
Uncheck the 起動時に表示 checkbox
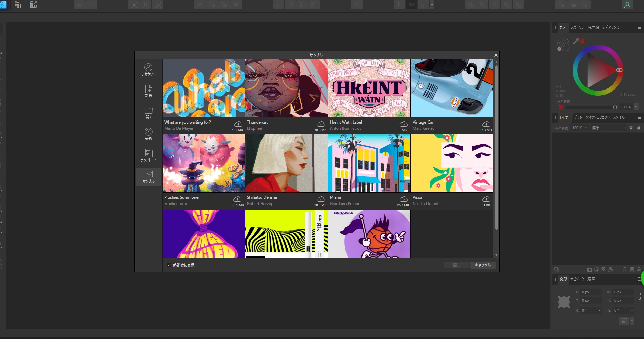coord(169,265)
